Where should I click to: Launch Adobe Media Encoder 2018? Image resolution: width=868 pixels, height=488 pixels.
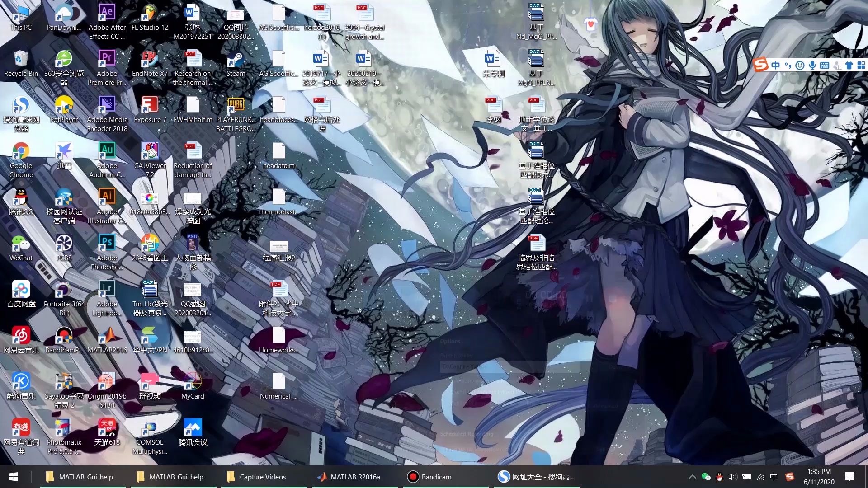(x=107, y=114)
